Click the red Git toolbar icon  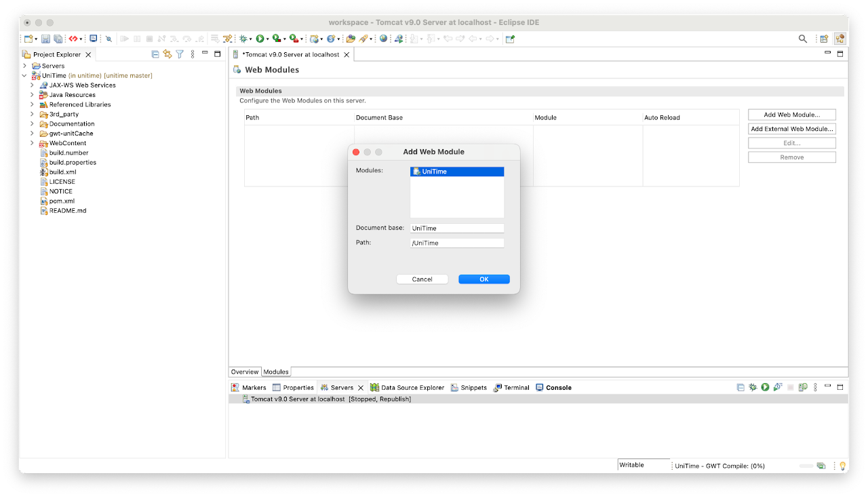73,39
